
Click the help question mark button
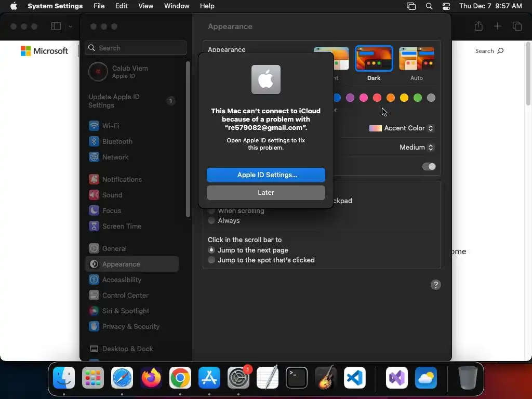coord(436,285)
